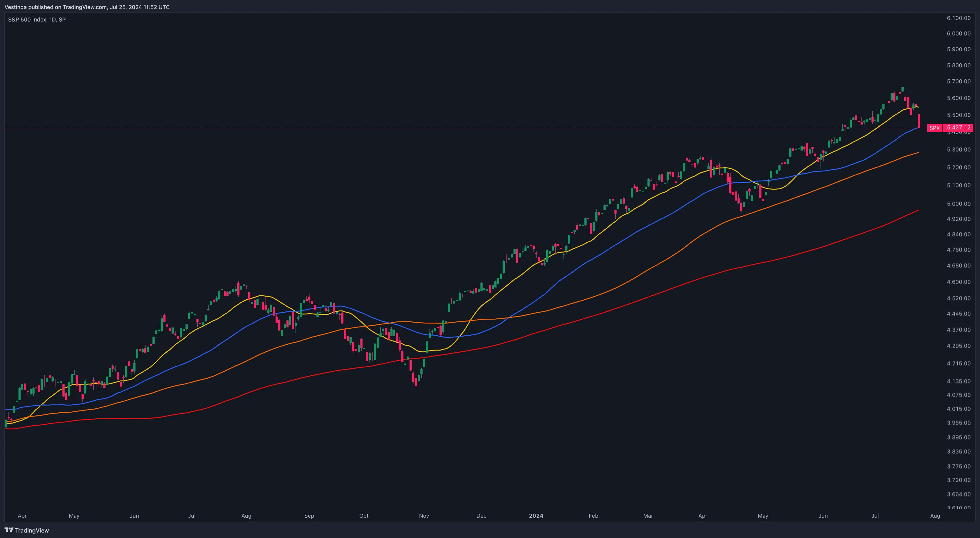Select the 6,000.00 price axis label
The width and height of the screenshot is (980, 538).
(959, 33)
